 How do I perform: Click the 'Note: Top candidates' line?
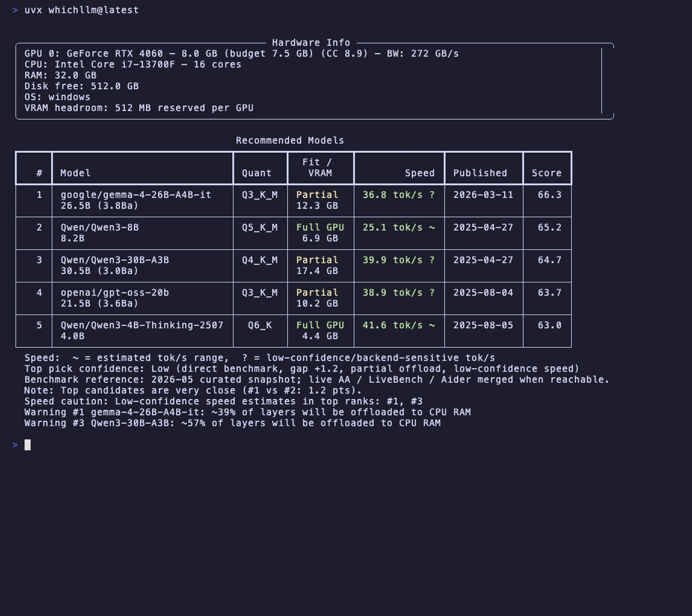coord(193,391)
